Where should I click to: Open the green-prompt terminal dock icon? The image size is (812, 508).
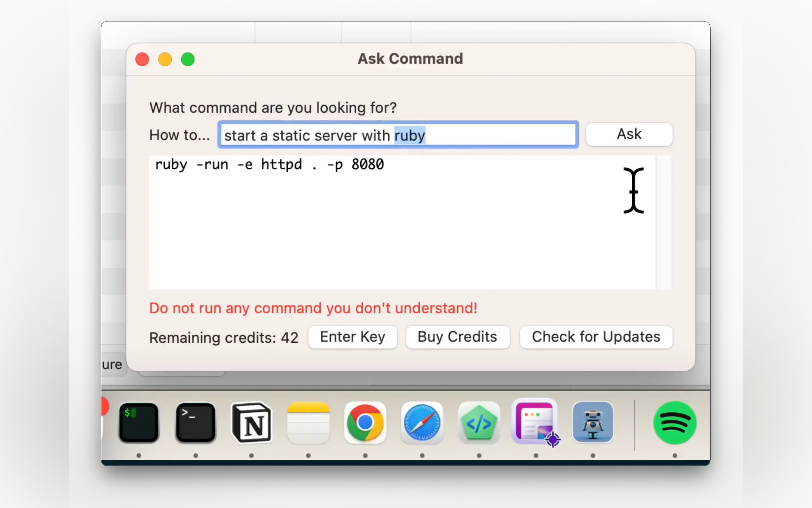click(x=139, y=423)
